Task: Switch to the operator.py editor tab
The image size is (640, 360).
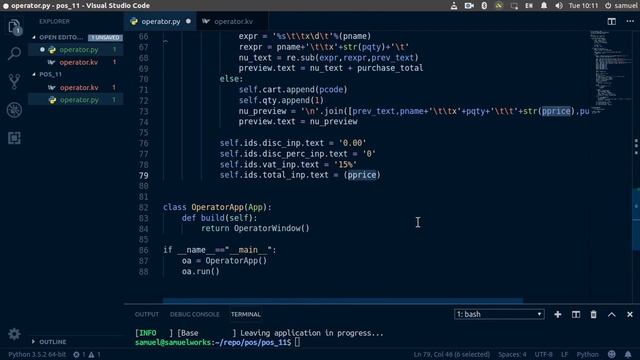Action: click(x=160, y=21)
